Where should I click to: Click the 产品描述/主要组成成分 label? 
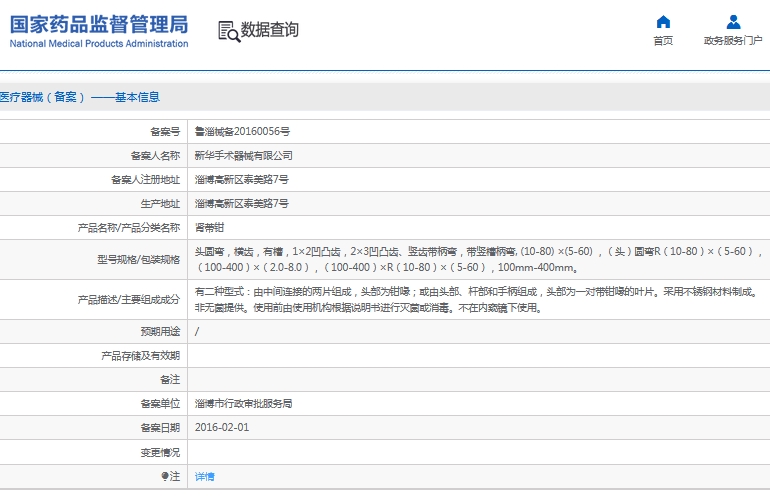pos(129,300)
